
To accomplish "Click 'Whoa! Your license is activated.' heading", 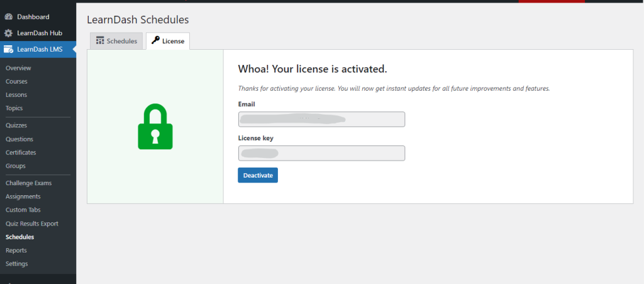I will (313, 69).
